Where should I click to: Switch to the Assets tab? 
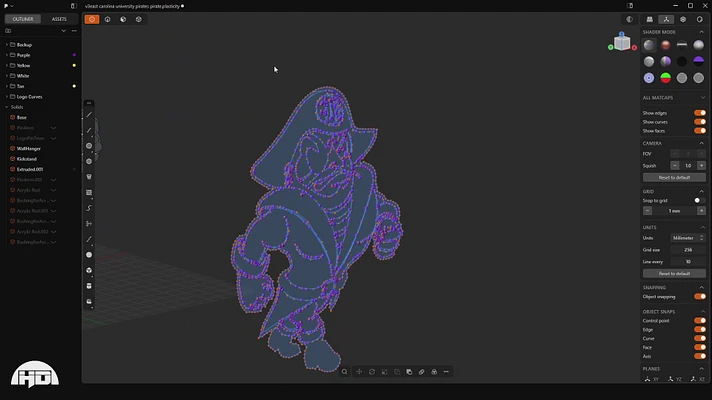tap(59, 19)
